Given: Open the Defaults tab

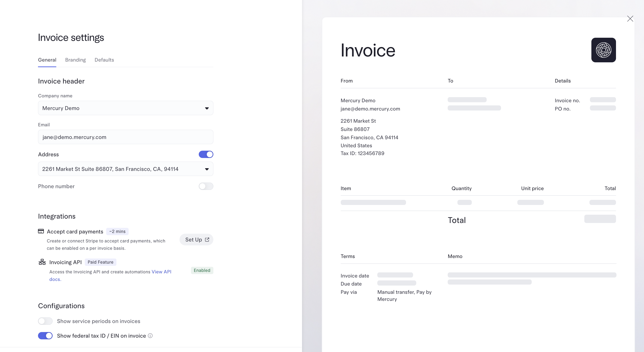Looking at the screenshot, I should (x=104, y=60).
